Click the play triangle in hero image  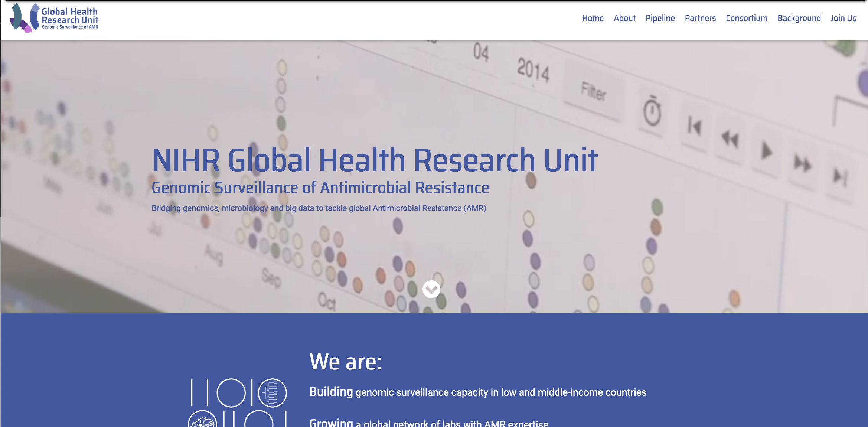coord(766,151)
